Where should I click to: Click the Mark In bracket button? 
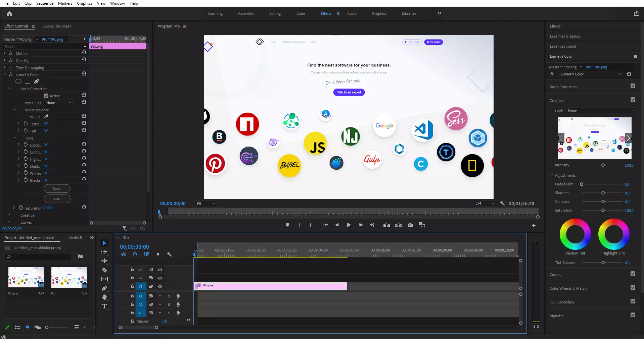[x=300, y=225]
